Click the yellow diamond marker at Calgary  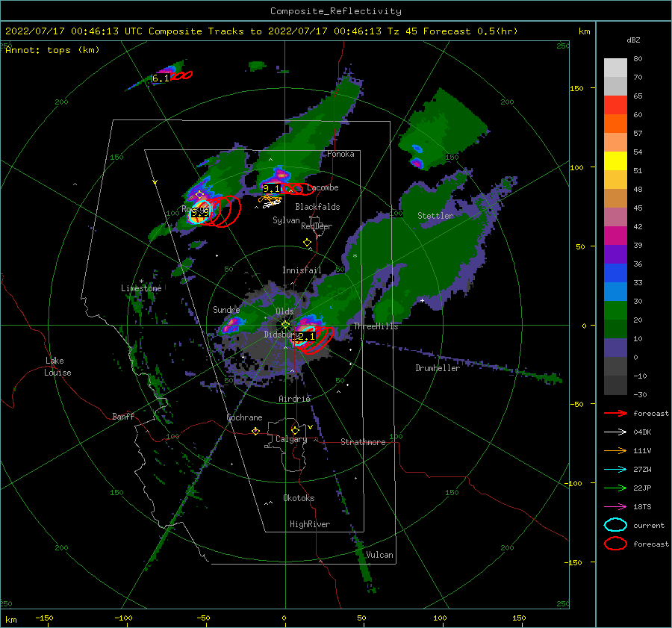[x=295, y=430]
